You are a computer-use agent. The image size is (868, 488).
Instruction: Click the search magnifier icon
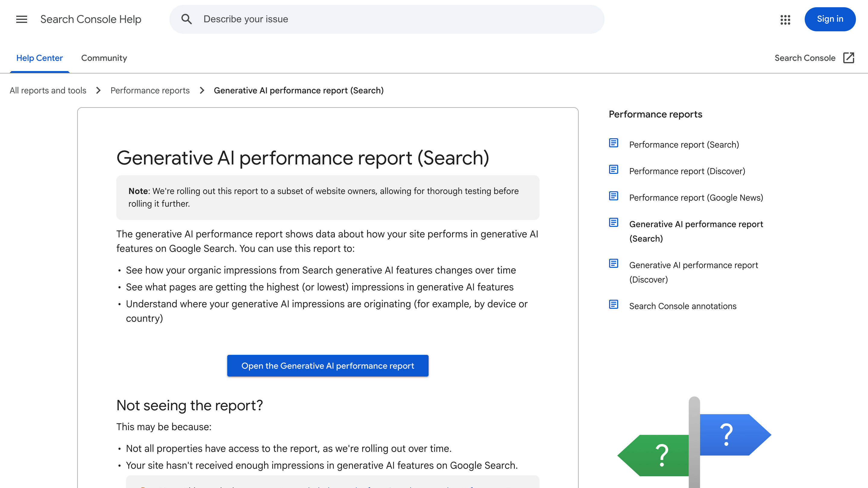(x=186, y=19)
